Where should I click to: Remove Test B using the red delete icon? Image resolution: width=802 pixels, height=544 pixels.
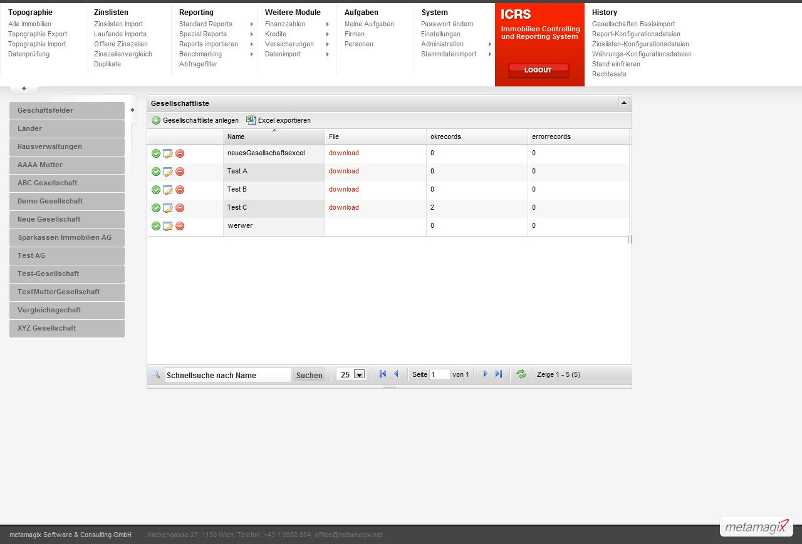(x=180, y=190)
